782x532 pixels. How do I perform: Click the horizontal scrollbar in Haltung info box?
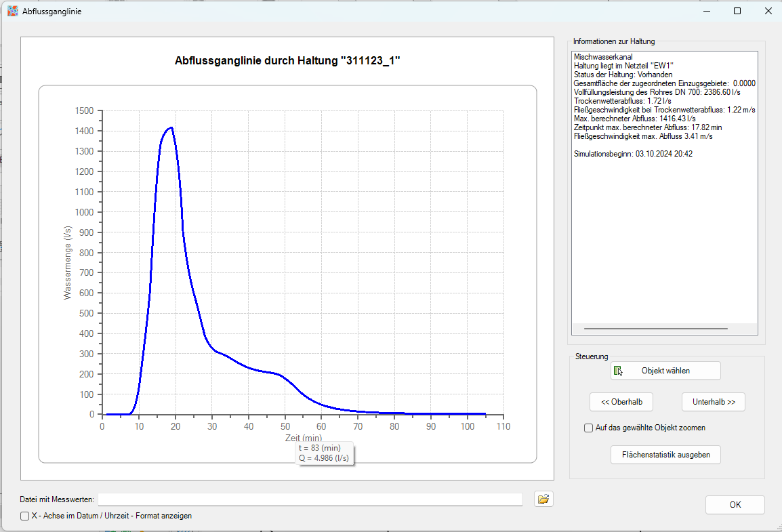tap(655, 329)
